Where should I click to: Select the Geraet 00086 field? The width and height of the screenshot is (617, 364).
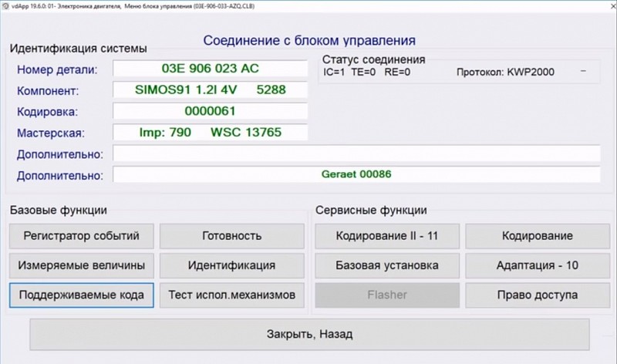point(356,174)
